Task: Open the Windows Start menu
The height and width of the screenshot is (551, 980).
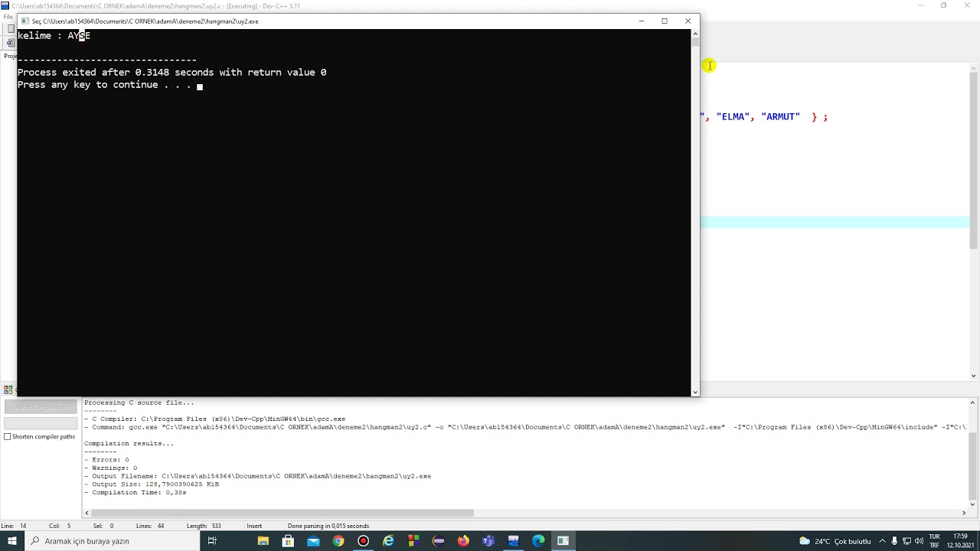Action: (x=12, y=541)
